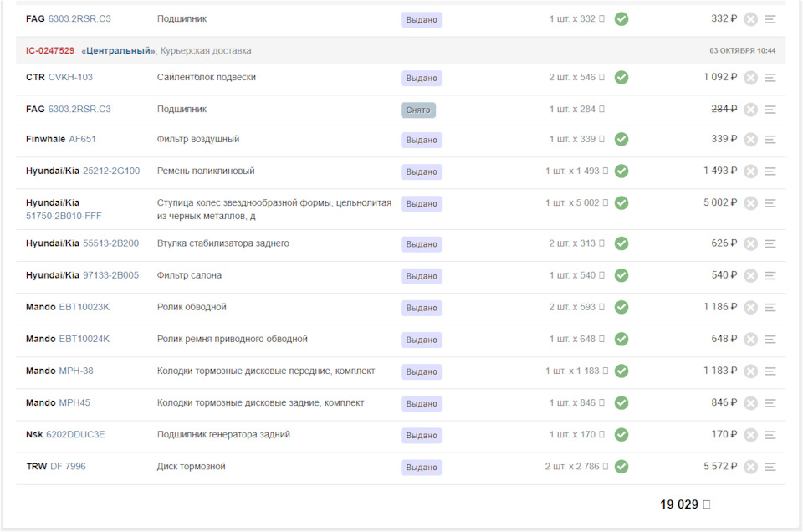
Task: Select the text Втулка стабилизатора заднего
Action: pyautogui.click(x=222, y=243)
